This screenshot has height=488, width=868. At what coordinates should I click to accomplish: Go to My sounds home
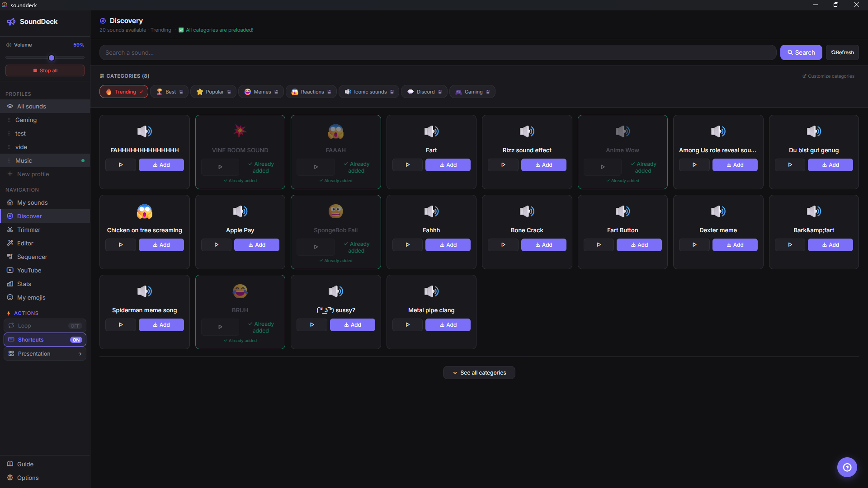[45, 202]
